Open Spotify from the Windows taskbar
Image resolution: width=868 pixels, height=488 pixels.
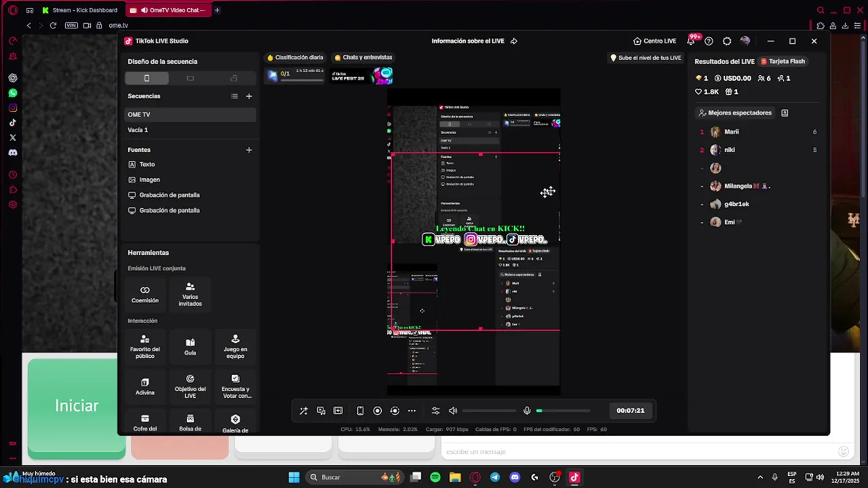[435, 477]
